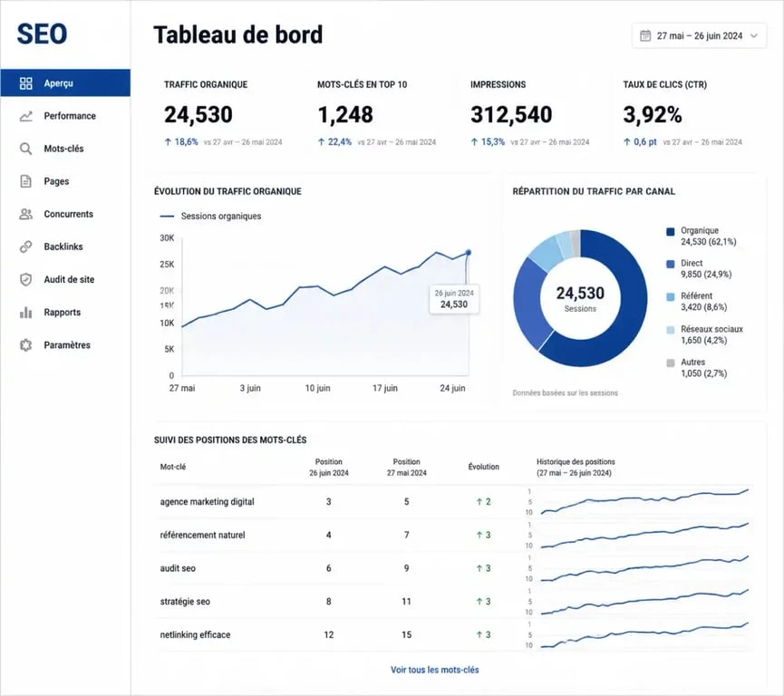Click the 26 juin data point marker
The image size is (784, 696).
[x=468, y=253]
